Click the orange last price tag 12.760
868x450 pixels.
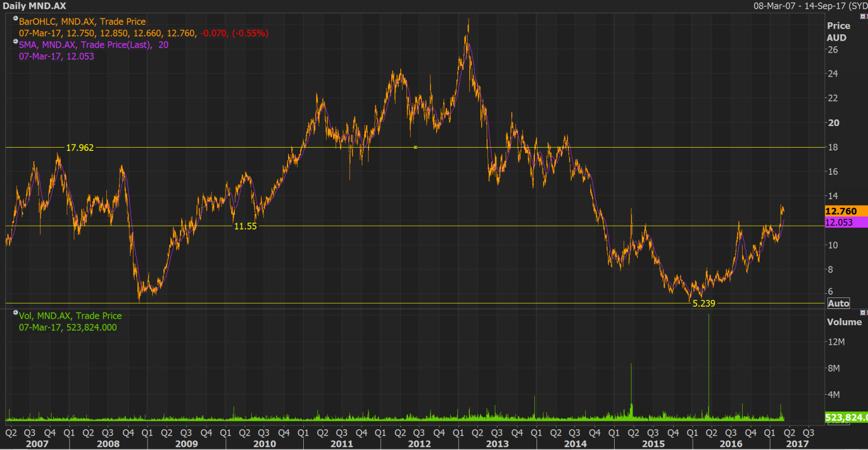coord(846,211)
